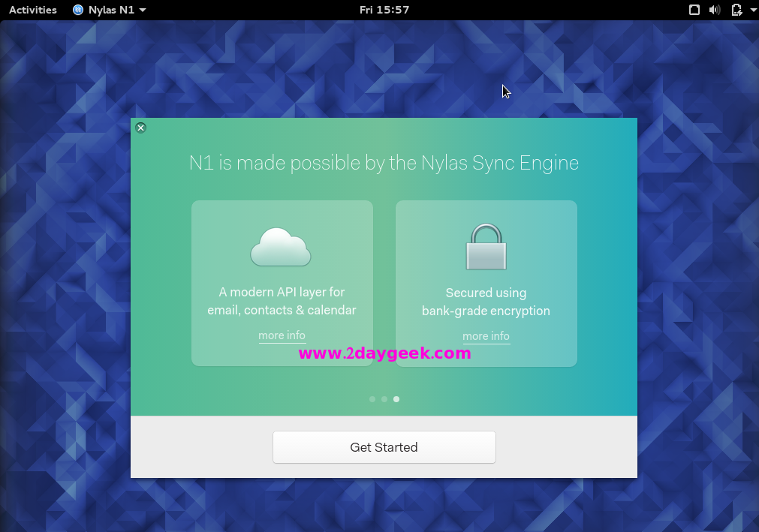
Task: Click the text 'A modern API layer for'
Action: (282, 292)
